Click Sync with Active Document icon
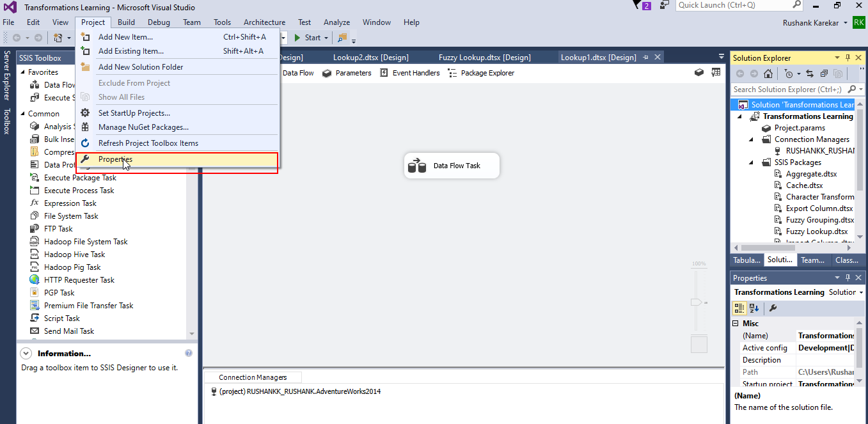Image resolution: width=868 pixels, height=424 pixels. (810, 74)
